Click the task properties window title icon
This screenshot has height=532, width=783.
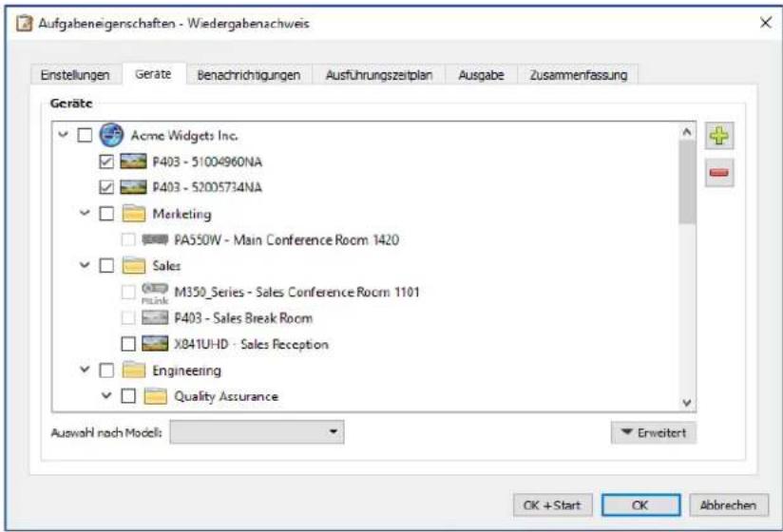point(24,24)
